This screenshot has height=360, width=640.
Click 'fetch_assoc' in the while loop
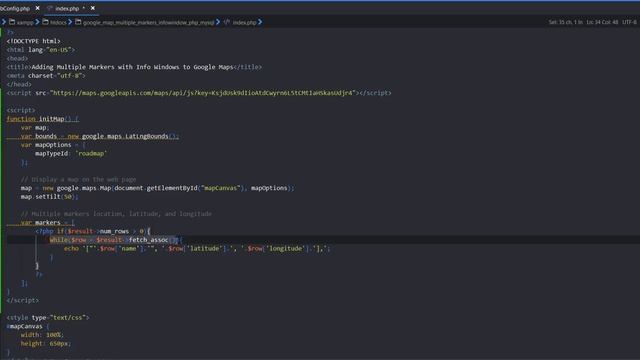(149, 240)
